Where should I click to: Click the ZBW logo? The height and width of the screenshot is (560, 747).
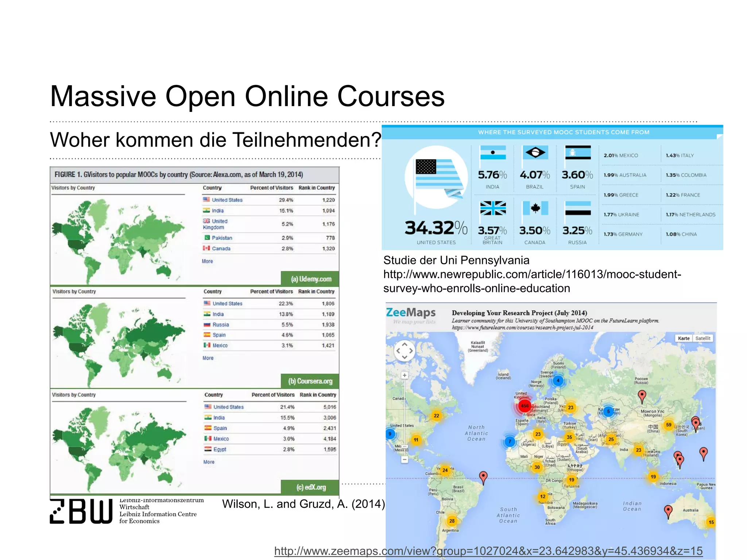click(x=81, y=511)
